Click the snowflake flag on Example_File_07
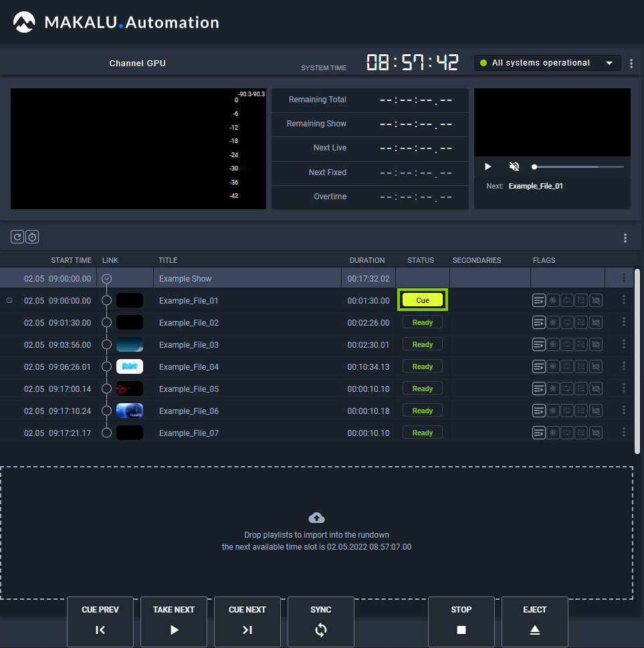 click(552, 433)
